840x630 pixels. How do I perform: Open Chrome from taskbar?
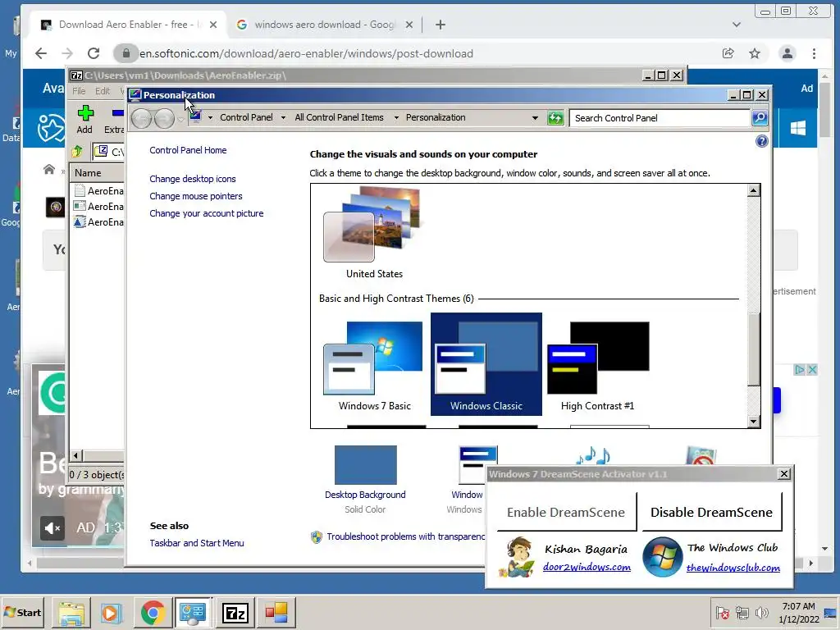point(153,612)
